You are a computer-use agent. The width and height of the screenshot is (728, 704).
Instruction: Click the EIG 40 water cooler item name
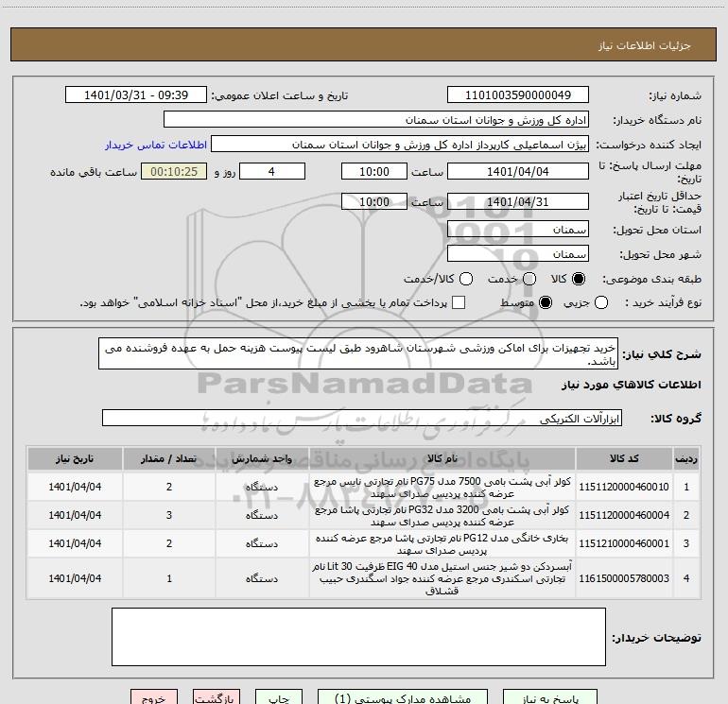(x=442, y=578)
